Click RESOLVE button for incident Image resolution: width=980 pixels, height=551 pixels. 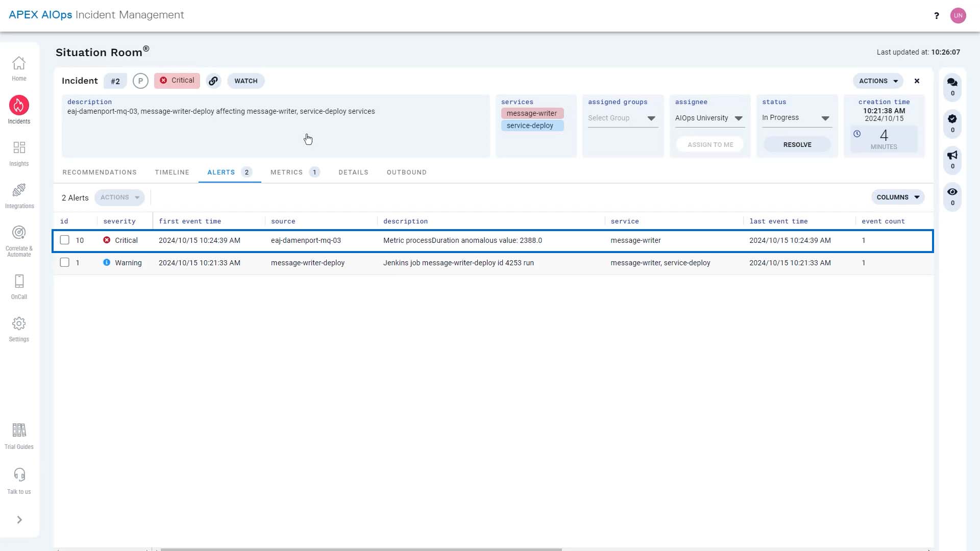798,144
